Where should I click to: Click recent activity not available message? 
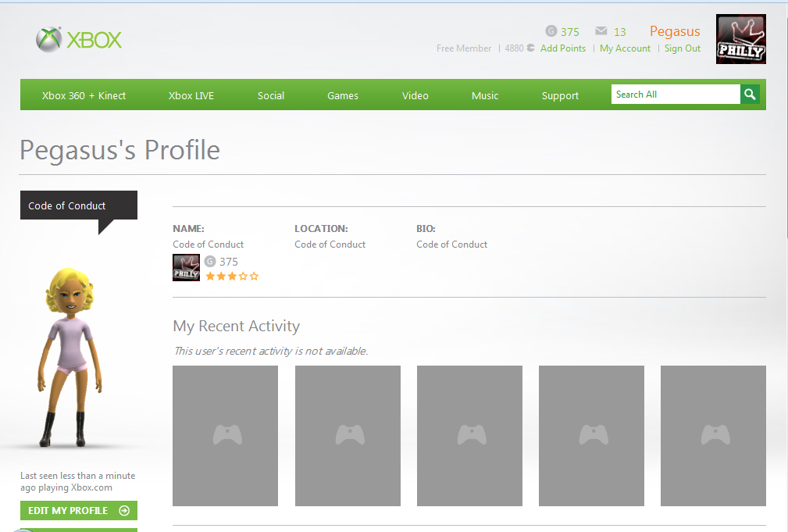tap(271, 351)
